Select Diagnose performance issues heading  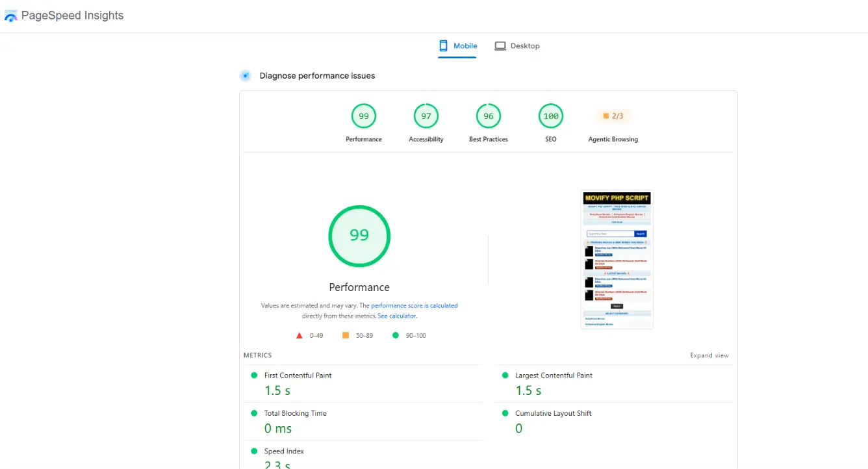point(317,75)
